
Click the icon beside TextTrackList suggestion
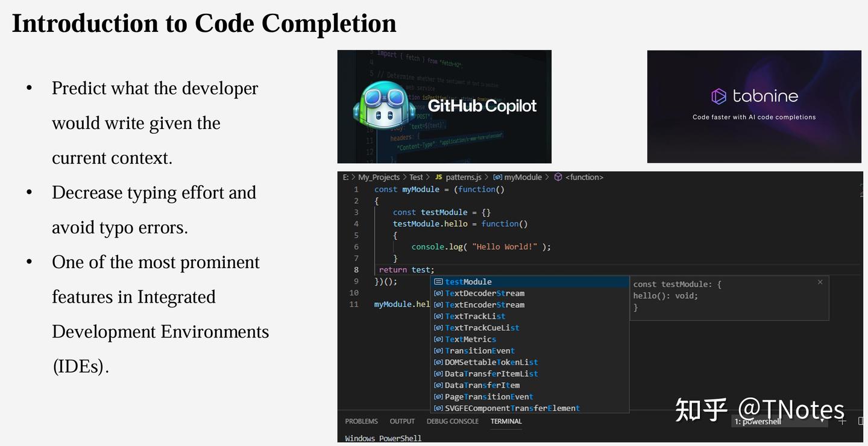[x=439, y=316]
